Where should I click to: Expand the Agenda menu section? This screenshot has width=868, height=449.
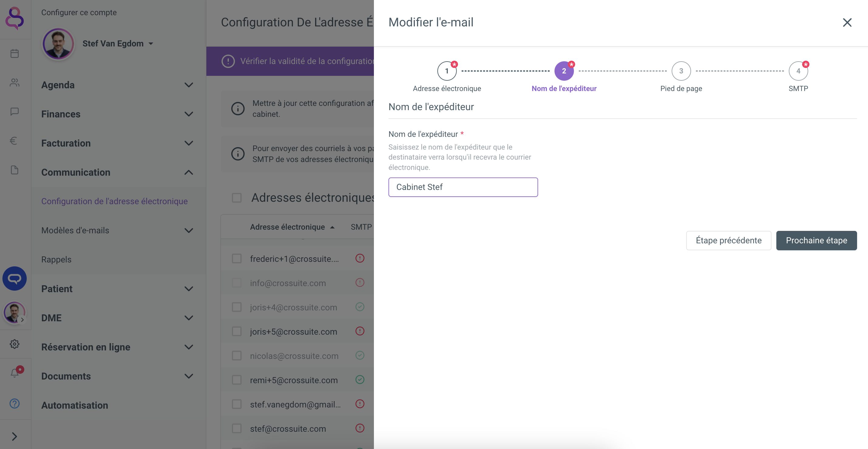click(117, 85)
